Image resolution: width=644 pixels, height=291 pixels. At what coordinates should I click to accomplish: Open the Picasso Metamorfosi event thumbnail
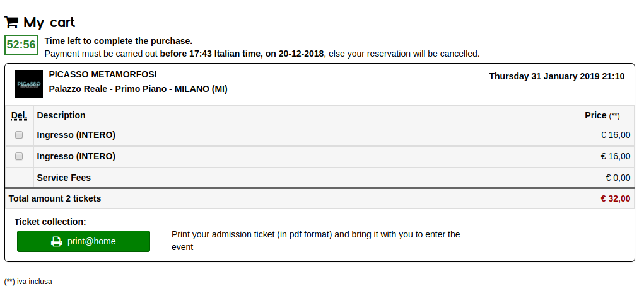pyautogui.click(x=29, y=84)
